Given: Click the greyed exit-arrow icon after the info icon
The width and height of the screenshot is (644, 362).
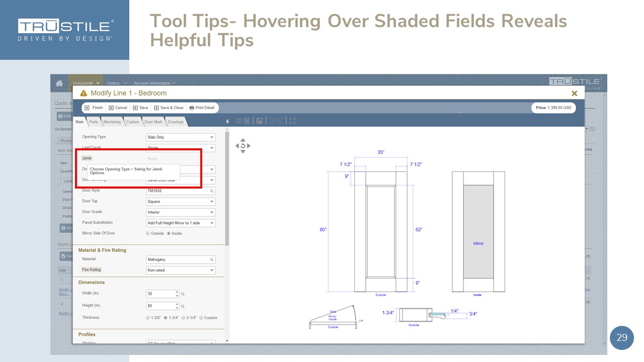Looking at the screenshot, I should point(280,121).
